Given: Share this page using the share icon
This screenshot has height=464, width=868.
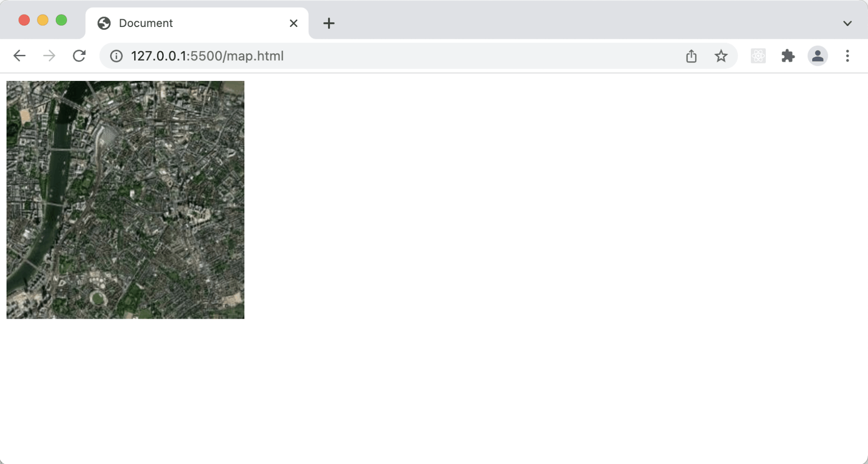Looking at the screenshot, I should [x=691, y=56].
